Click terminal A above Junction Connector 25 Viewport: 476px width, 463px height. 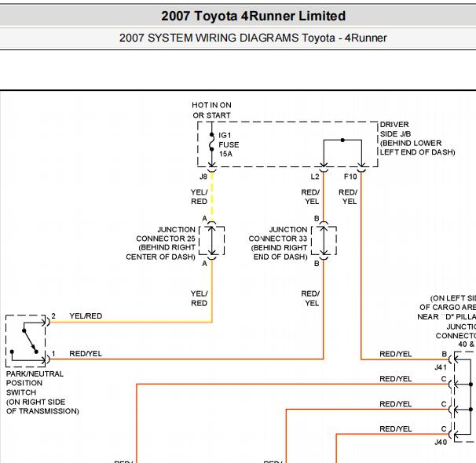(204, 218)
